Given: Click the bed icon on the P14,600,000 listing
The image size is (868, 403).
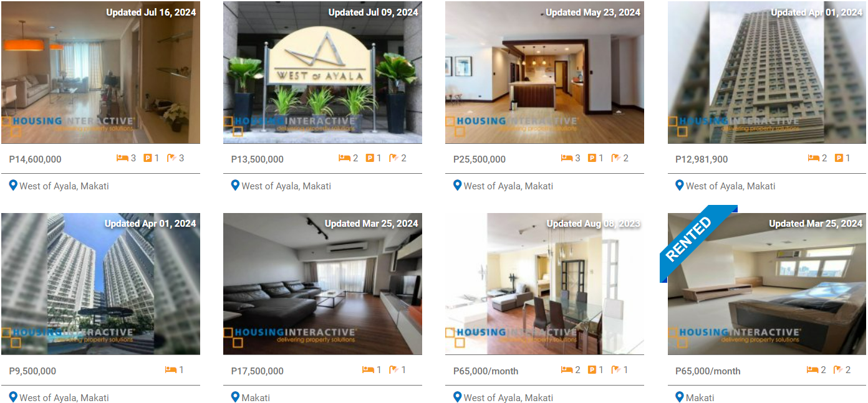Looking at the screenshot, I should [x=122, y=158].
